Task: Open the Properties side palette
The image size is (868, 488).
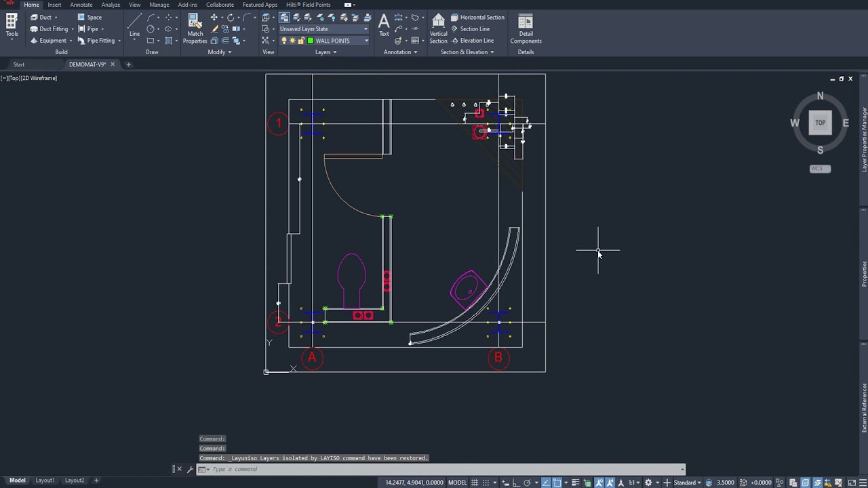Action: (x=864, y=274)
